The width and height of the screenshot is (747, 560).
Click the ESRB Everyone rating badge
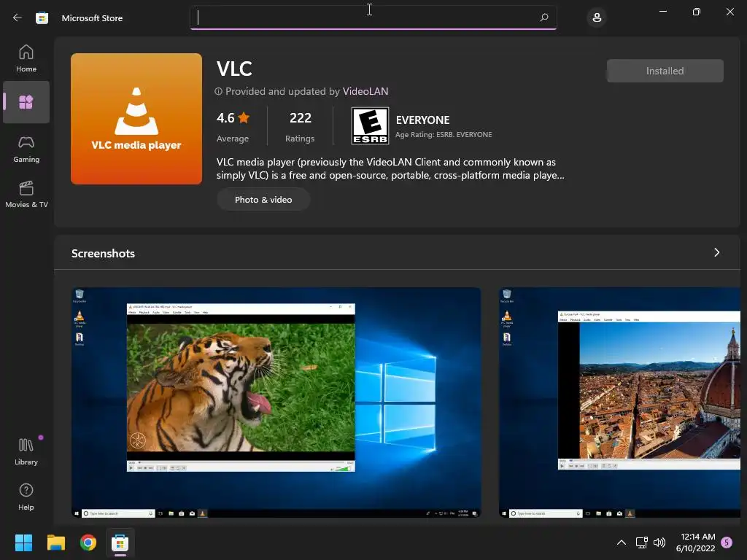click(x=370, y=125)
